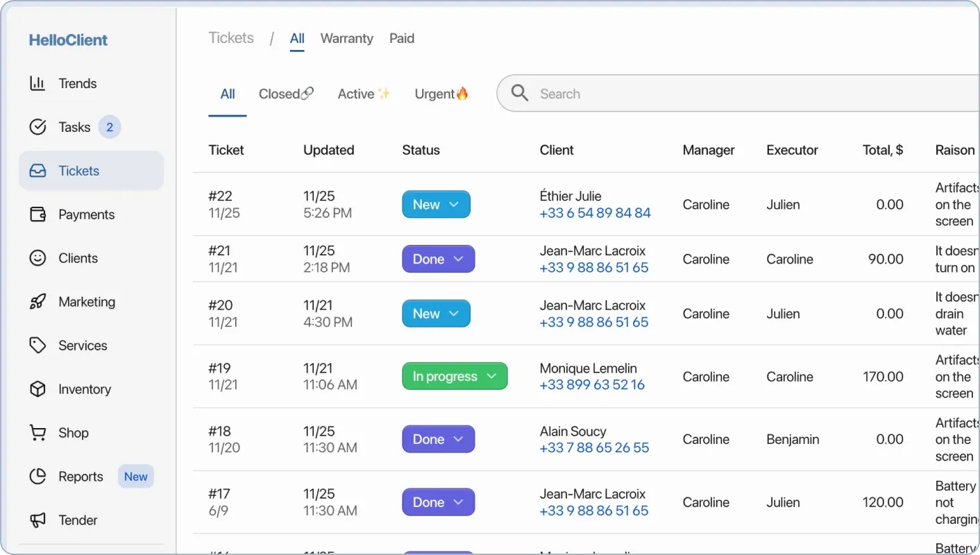Image resolution: width=980 pixels, height=555 pixels.
Task: Open Reports marked as New
Action: point(81,477)
